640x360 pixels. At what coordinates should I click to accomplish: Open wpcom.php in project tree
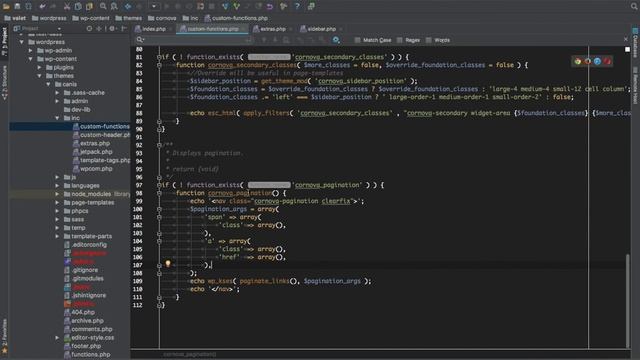(x=96, y=169)
